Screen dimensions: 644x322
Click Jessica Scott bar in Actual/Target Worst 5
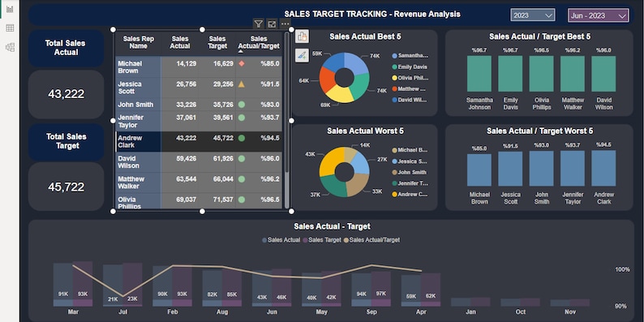pyautogui.click(x=510, y=169)
